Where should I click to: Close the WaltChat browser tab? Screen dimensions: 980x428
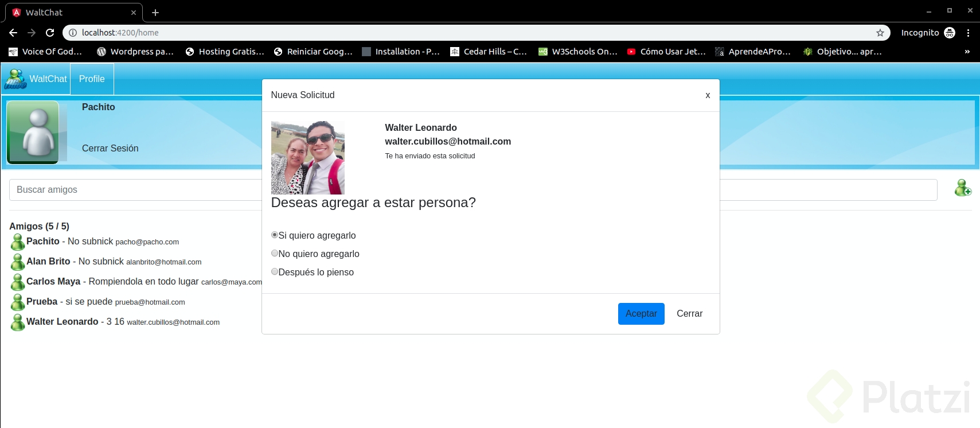point(134,12)
